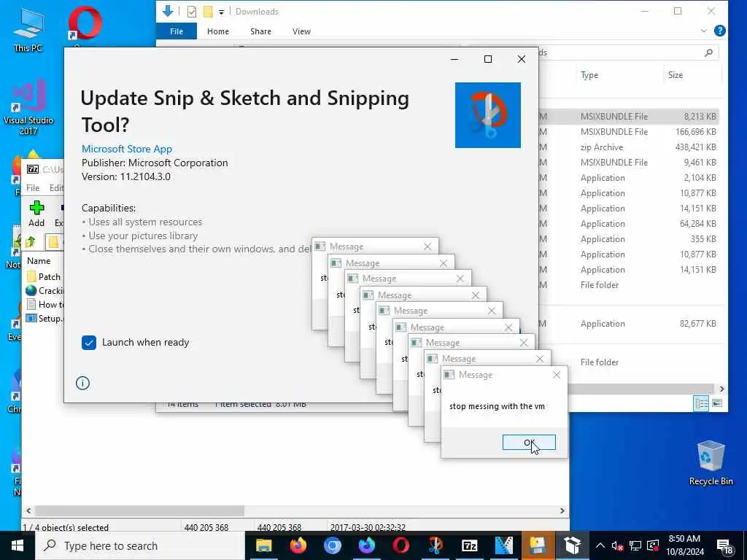Open the Microsoft Store App link
The height and width of the screenshot is (560, 747).
[127, 149]
